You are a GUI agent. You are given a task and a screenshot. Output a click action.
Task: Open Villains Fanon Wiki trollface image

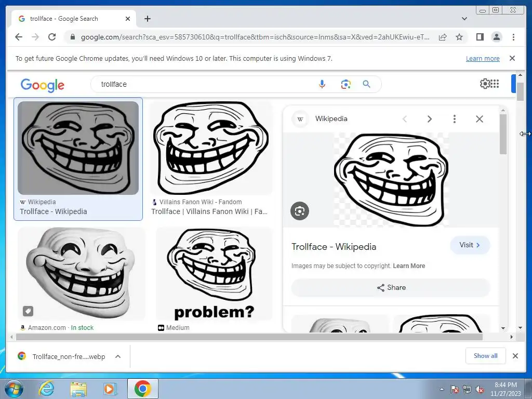(211, 148)
